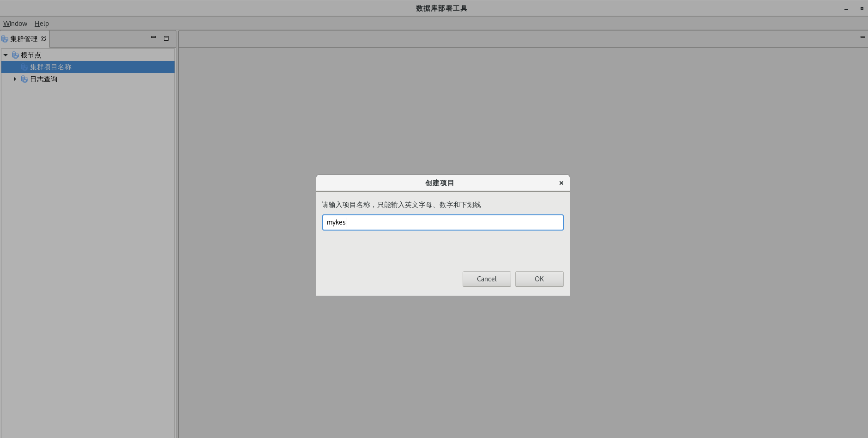868x438 pixels.
Task: Open the Window menu
Action: (15, 24)
